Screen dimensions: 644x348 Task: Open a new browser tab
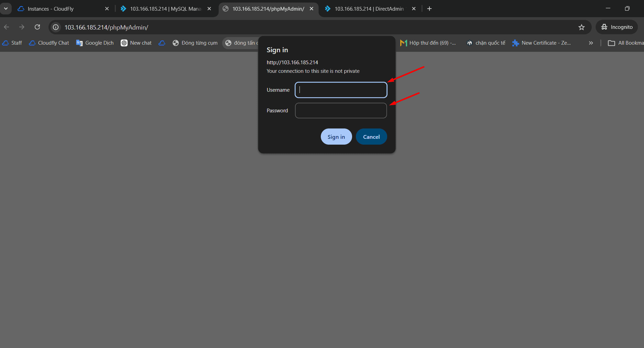(x=429, y=9)
